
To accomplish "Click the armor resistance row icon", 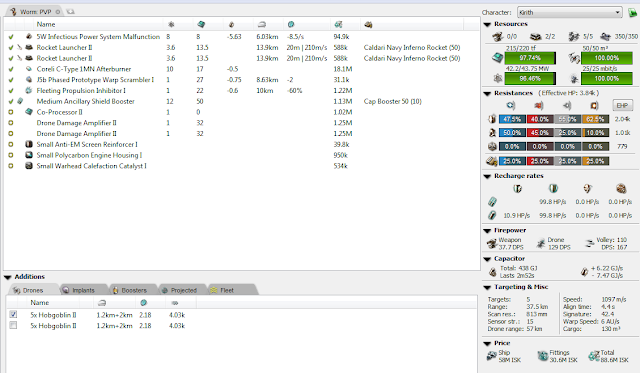I will 492,133.
